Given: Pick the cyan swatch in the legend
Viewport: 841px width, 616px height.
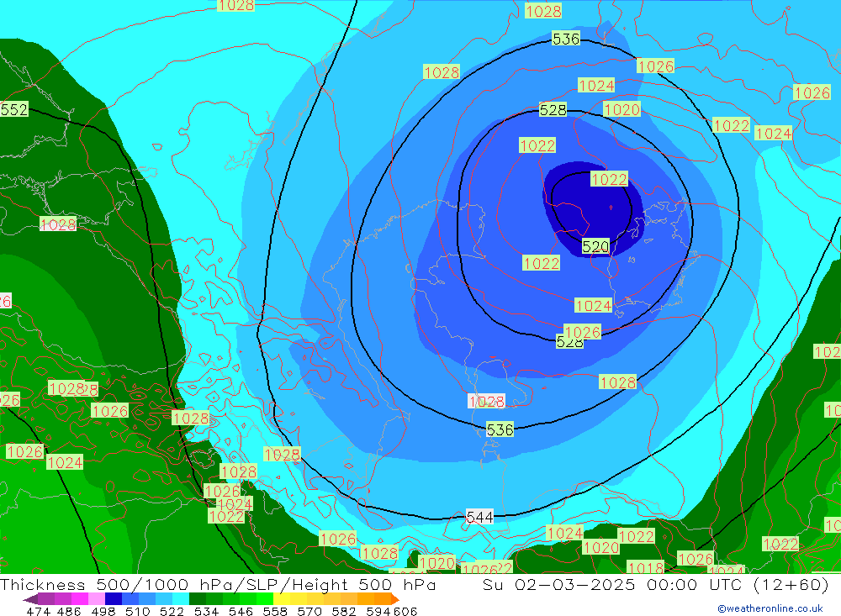Looking at the screenshot, I should tap(181, 599).
